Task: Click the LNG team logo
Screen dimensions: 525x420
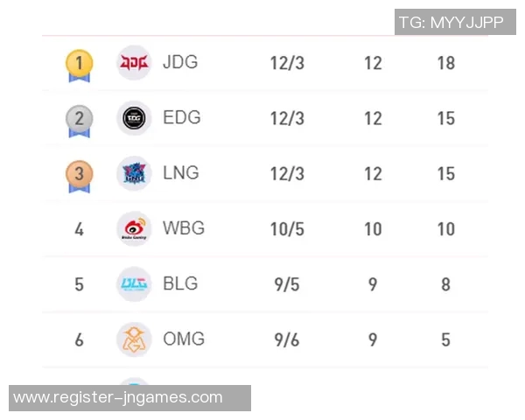Action: 134,173
